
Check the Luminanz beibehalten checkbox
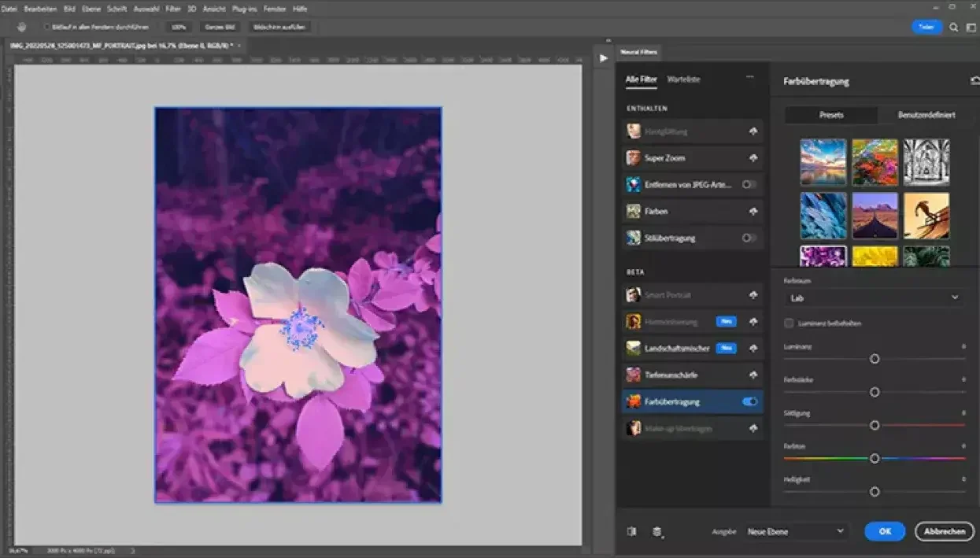(x=789, y=323)
